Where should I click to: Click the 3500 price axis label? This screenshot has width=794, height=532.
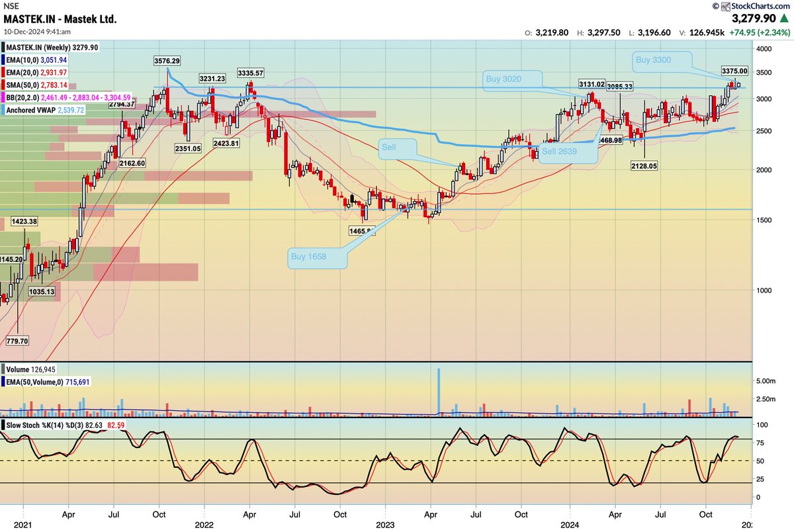point(765,72)
